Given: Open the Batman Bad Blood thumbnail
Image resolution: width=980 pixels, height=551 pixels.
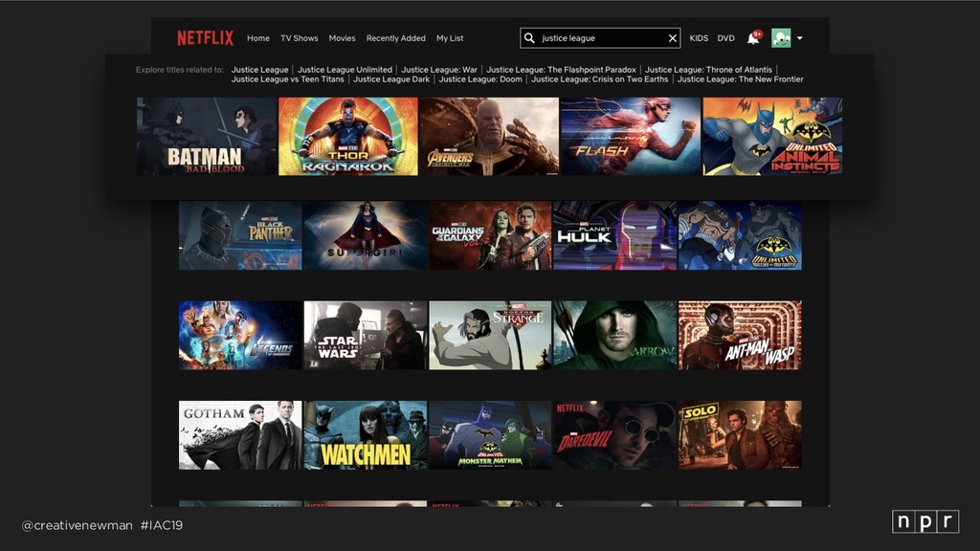Looking at the screenshot, I should tap(207, 136).
